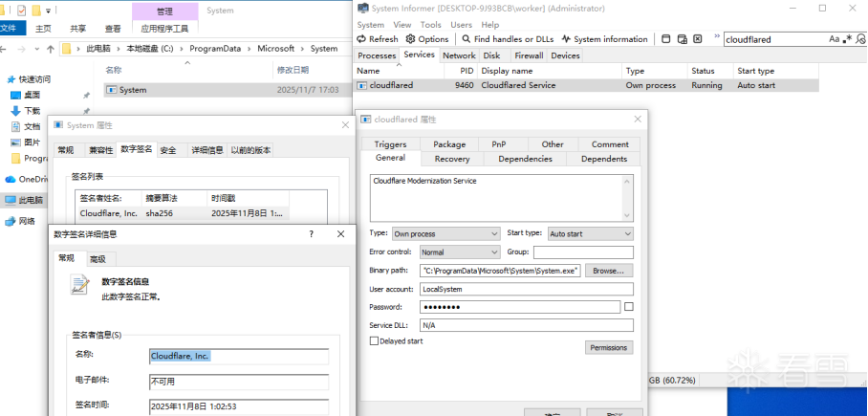Click the User account field

(x=527, y=289)
